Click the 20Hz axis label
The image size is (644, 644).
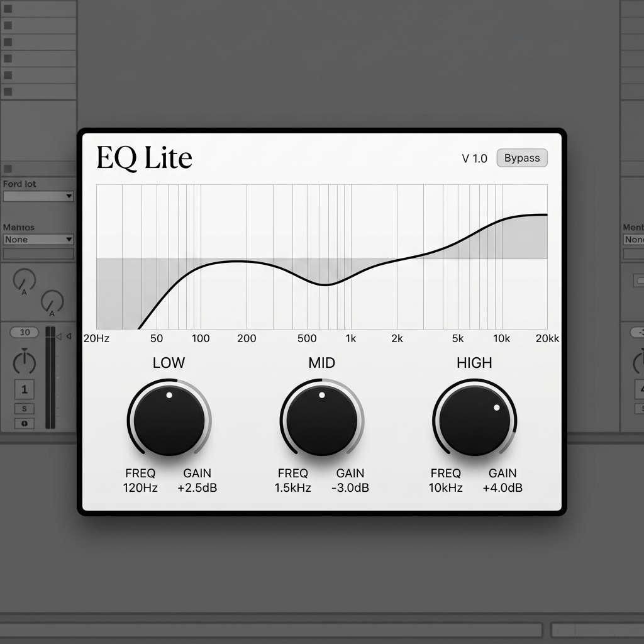click(x=96, y=338)
